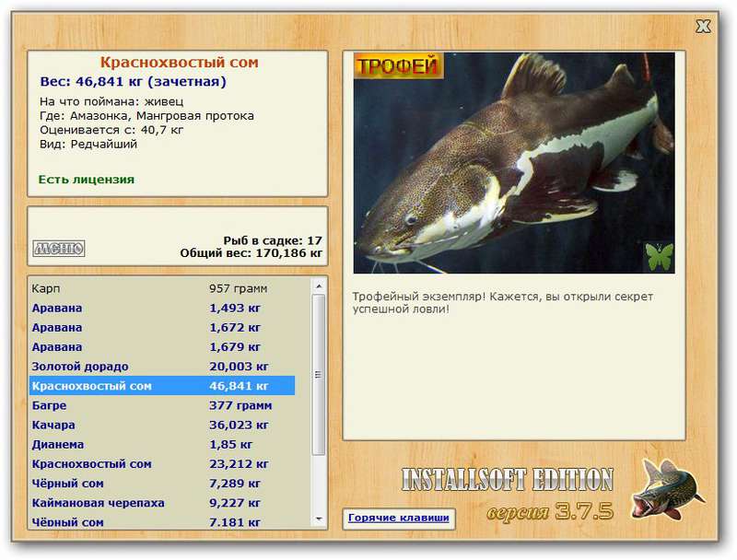Image resolution: width=737 pixels, height=560 pixels.
Task: Click the pike logo icon
Action: [x=667, y=489]
